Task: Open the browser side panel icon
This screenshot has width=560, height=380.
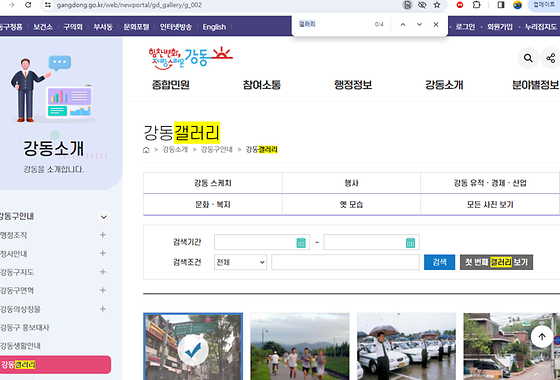Action: 501,5
